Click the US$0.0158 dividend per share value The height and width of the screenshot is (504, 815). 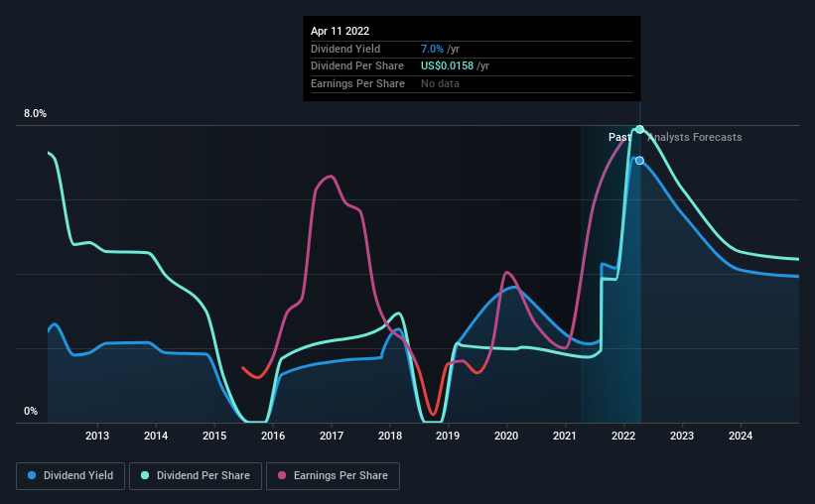(447, 66)
